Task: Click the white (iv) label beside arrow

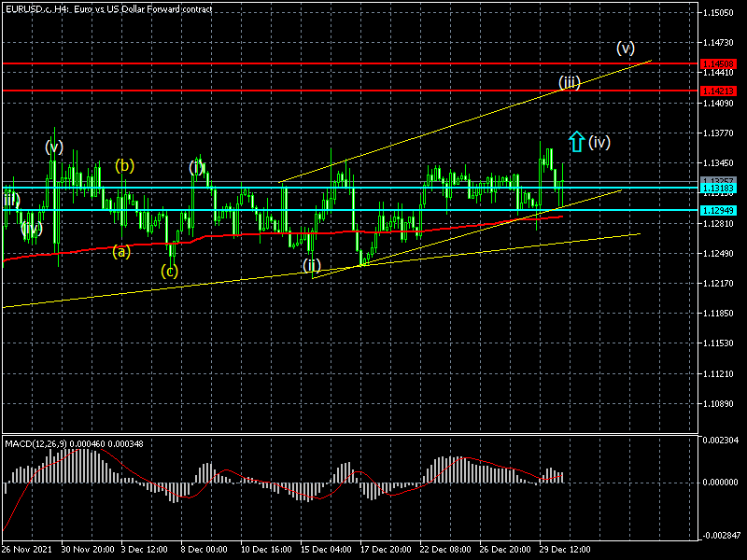Action: [599, 142]
